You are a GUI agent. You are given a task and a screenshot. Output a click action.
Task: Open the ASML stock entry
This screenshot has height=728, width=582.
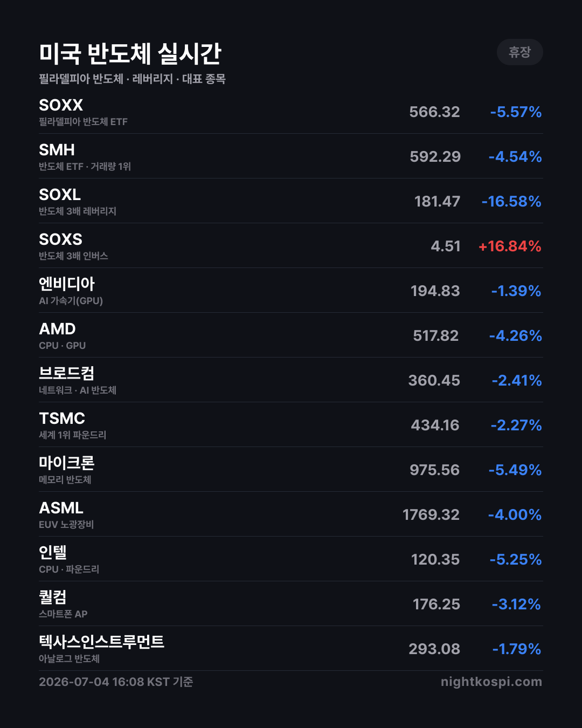pyautogui.click(x=291, y=514)
